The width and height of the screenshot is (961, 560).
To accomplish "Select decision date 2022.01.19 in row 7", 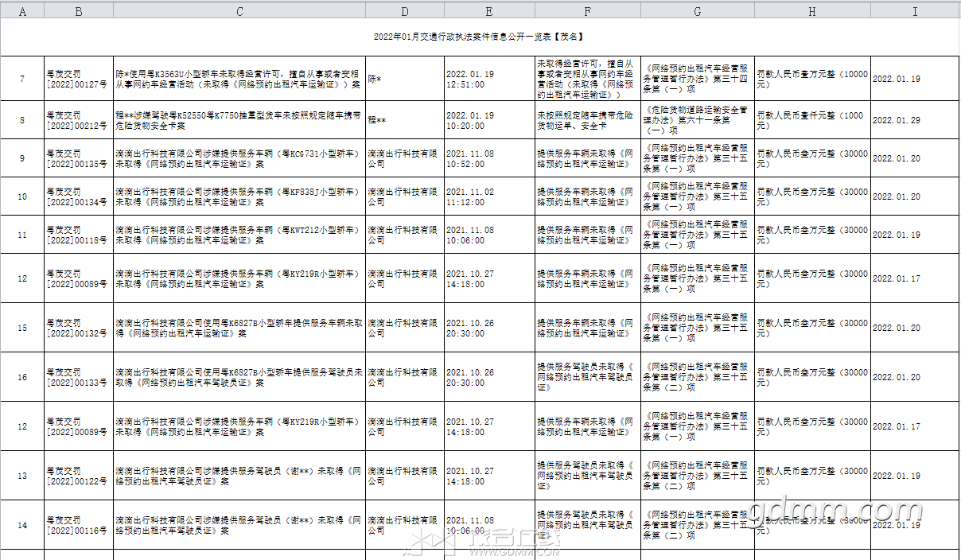I will pos(916,79).
